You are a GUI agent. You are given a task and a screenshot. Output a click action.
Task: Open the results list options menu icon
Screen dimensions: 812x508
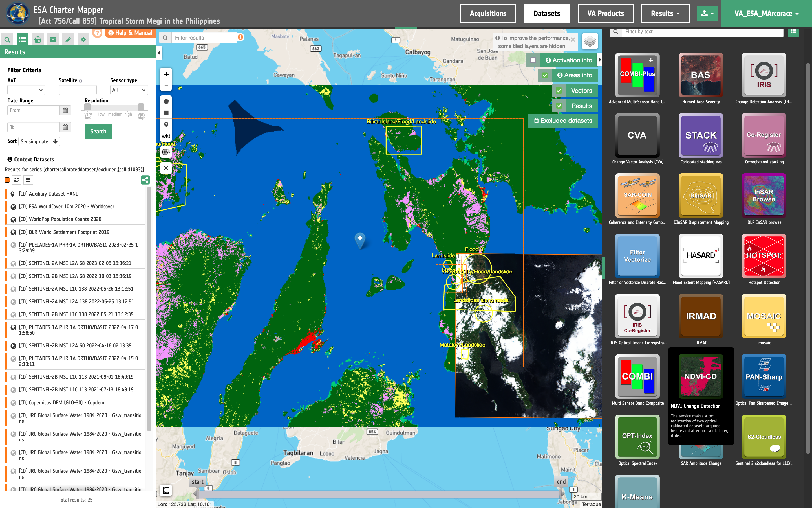[28, 180]
